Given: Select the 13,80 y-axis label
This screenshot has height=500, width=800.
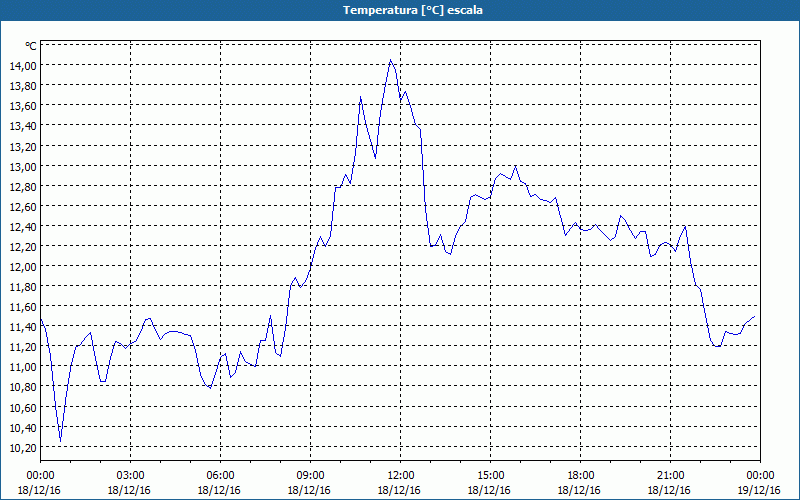Looking at the screenshot, I should coord(22,85).
